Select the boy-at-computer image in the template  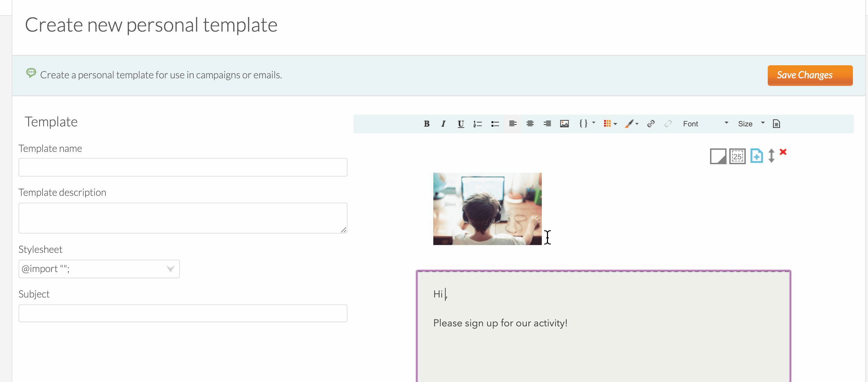487,209
